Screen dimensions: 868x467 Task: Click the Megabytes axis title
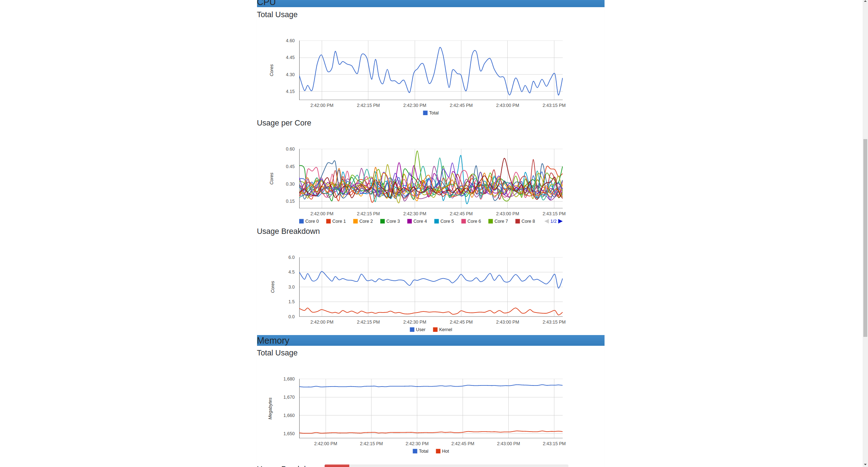pyautogui.click(x=270, y=408)
